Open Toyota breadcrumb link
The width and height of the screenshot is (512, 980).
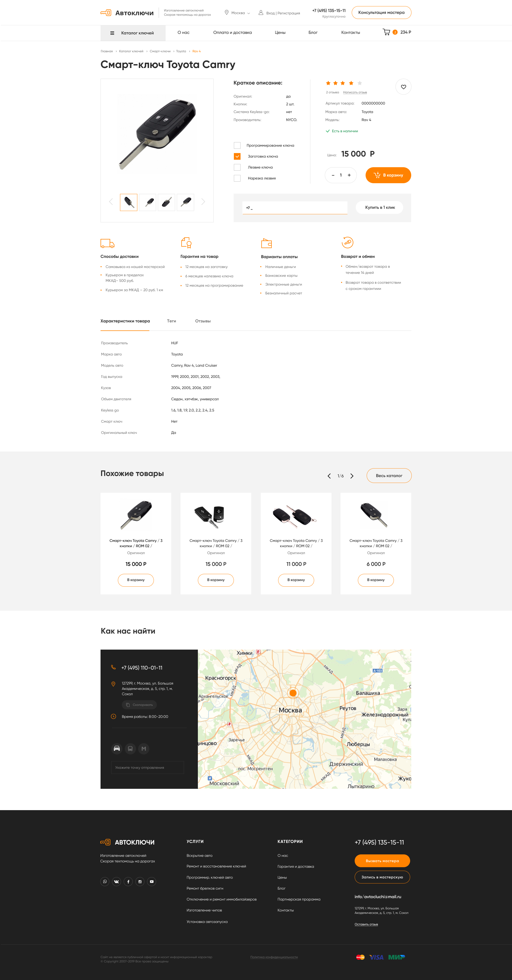point(181,51)
